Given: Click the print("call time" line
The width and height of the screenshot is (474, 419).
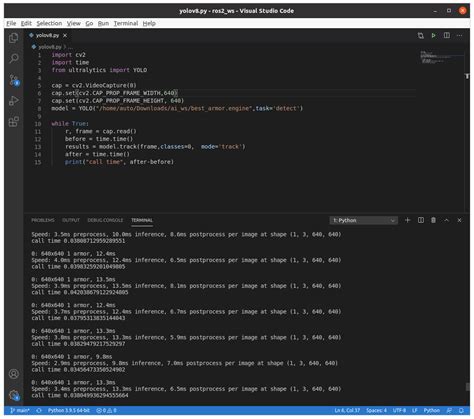Looking at the screenshot, I should click(x=119, y=162).
